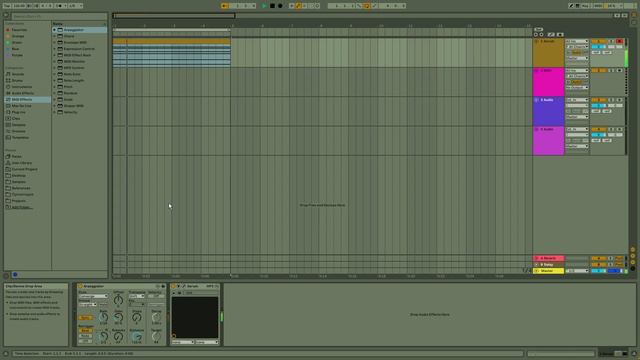This screenshot has width=640, height=360.
Task: Select the Note Echo device
Action: pyautogui.click(x=72, y=74)
